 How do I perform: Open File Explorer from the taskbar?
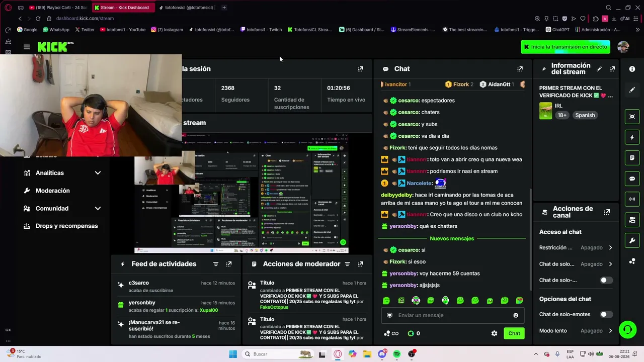(367, 354)
